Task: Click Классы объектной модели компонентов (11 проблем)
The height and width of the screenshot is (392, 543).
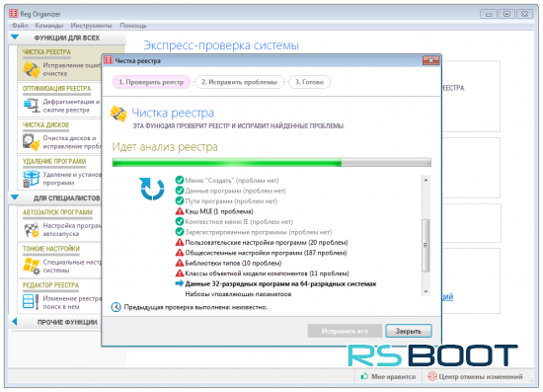Action: pyautogui.click(x=267, y=274)
